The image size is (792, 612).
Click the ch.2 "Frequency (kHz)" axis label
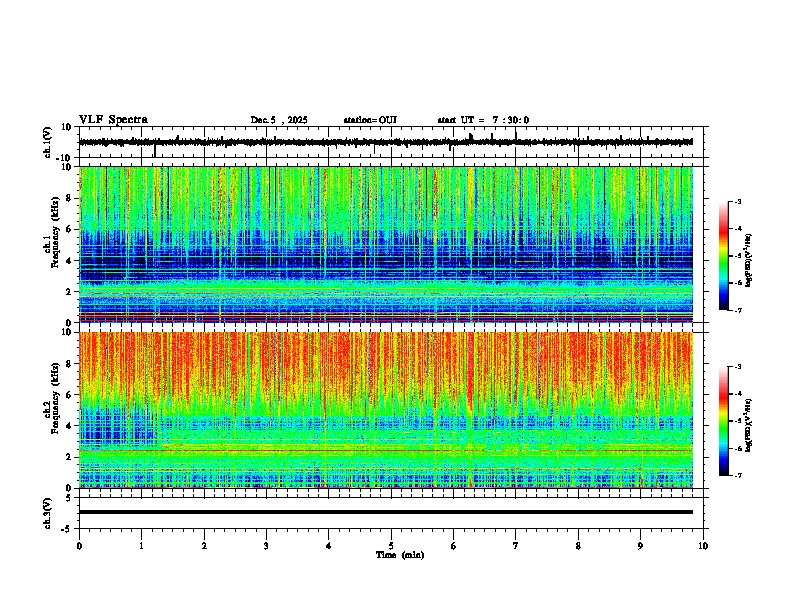[55, 398]
